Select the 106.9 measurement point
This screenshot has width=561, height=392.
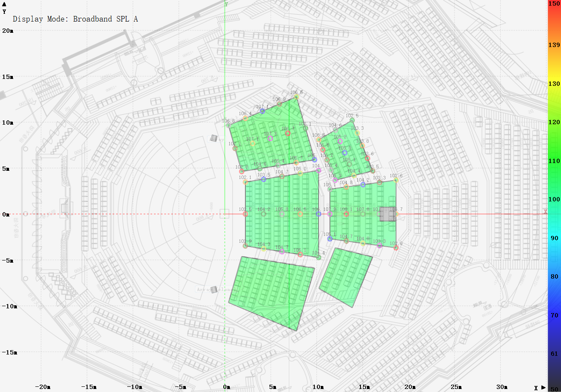(x=279, y=104)
